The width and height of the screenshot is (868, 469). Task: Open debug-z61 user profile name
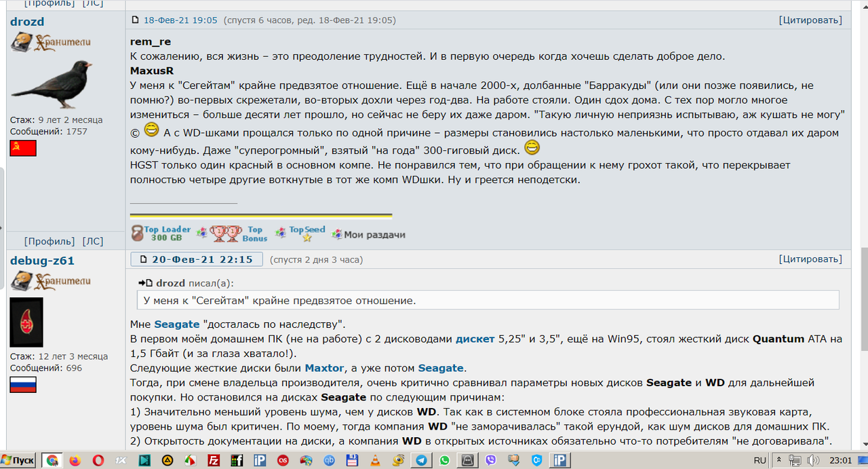point(42,261)
